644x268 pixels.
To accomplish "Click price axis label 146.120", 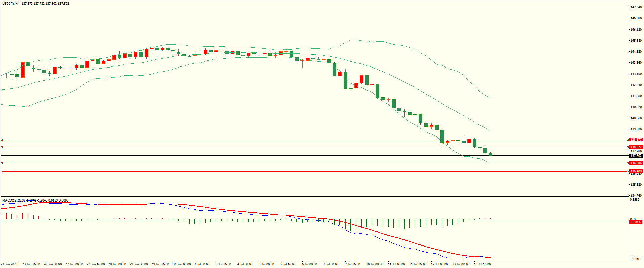I will pyautogui.click(x=636, y=30).
